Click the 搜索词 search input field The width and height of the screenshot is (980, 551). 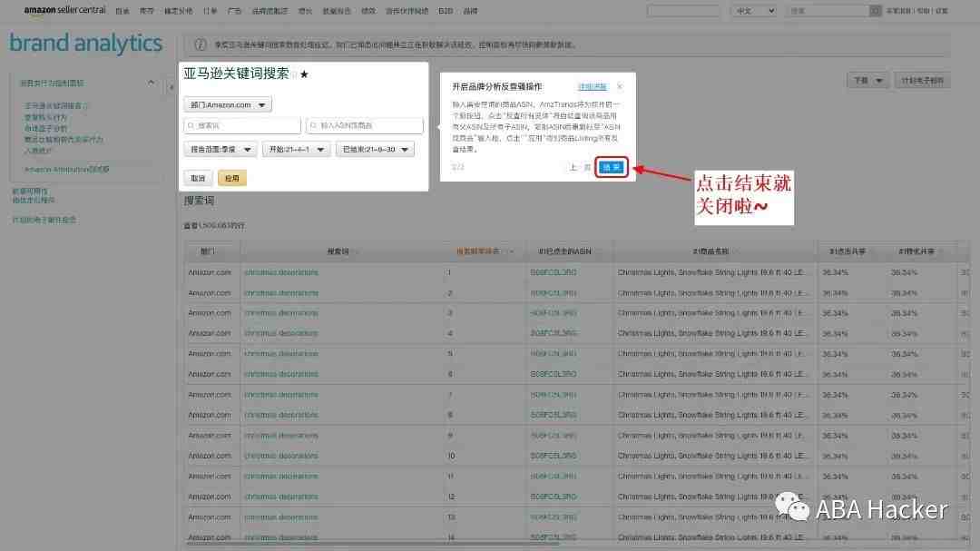242,125
